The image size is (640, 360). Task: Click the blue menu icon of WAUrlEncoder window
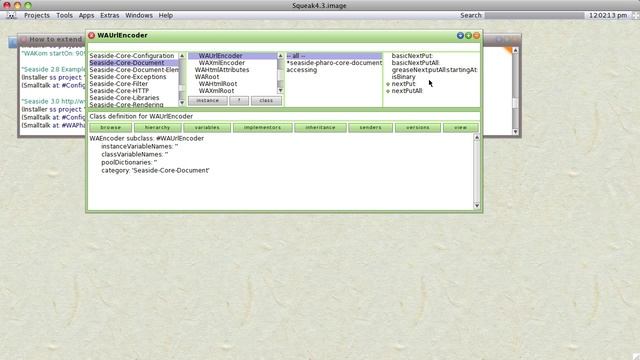pyautogui.click(x=460, y=36)
